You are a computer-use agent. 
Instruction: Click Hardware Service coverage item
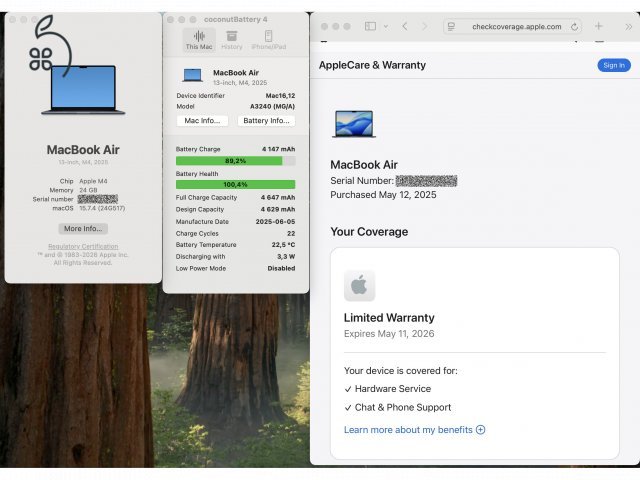click(393, 389)
